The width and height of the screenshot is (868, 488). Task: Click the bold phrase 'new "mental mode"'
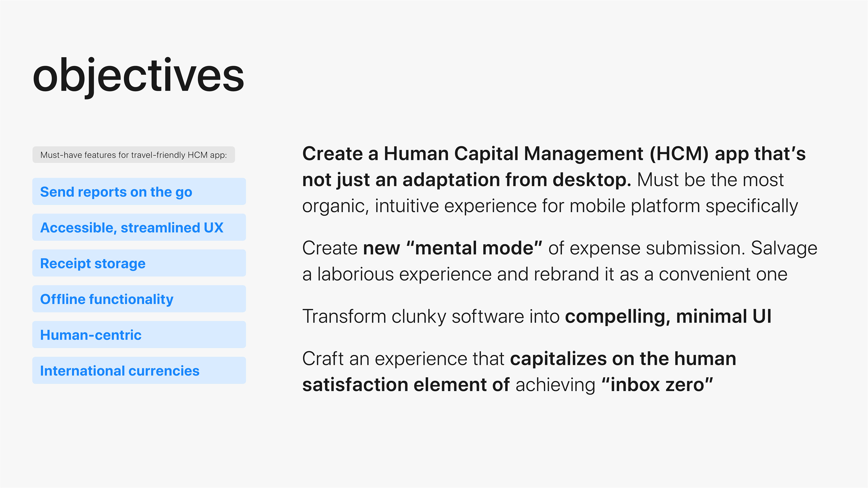[453, 248]
